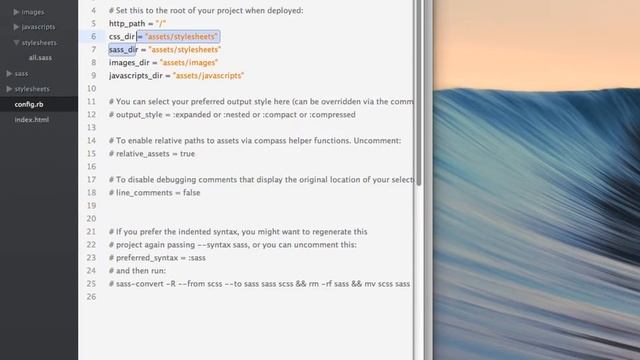
Task: Click the "assets/images" string value
Action: 189,63
